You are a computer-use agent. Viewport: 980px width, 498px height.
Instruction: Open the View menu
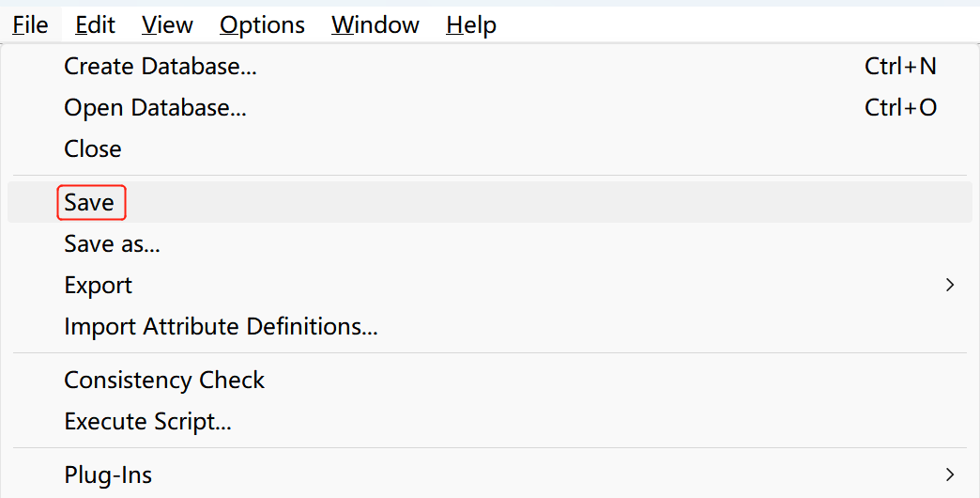pyautogui.click(x=167, y=25)
